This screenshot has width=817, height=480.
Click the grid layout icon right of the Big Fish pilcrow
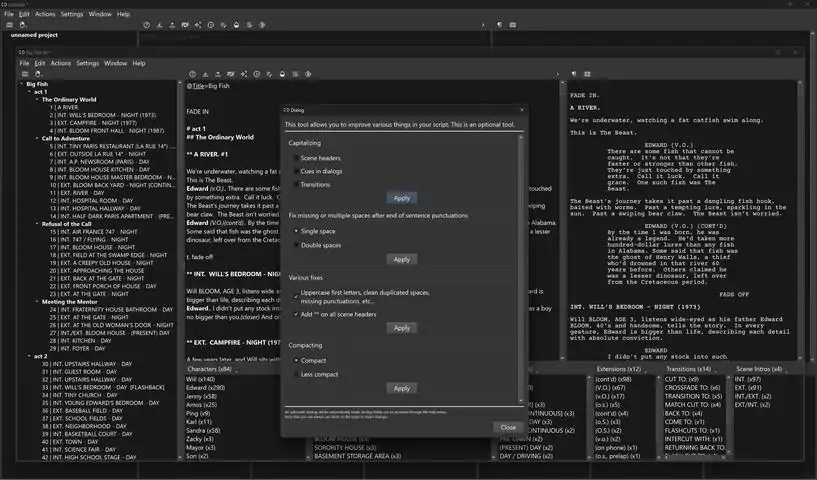[587, 75]
